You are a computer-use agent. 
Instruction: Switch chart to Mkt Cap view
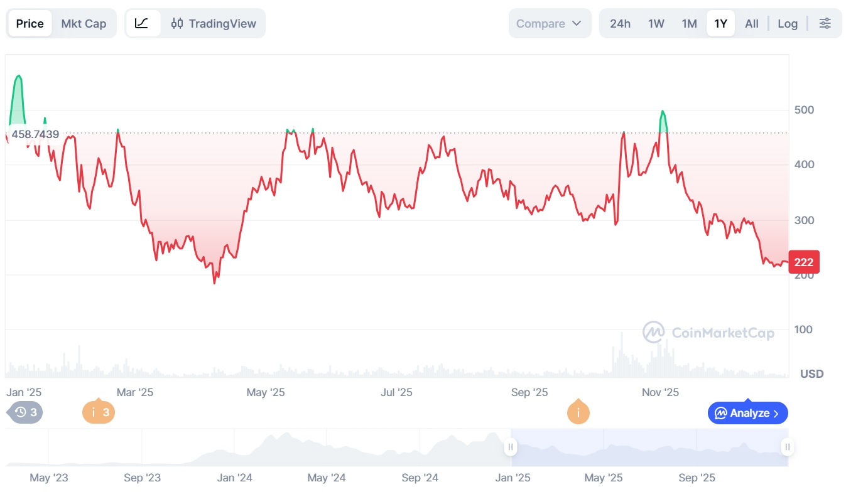coord(84,24)
